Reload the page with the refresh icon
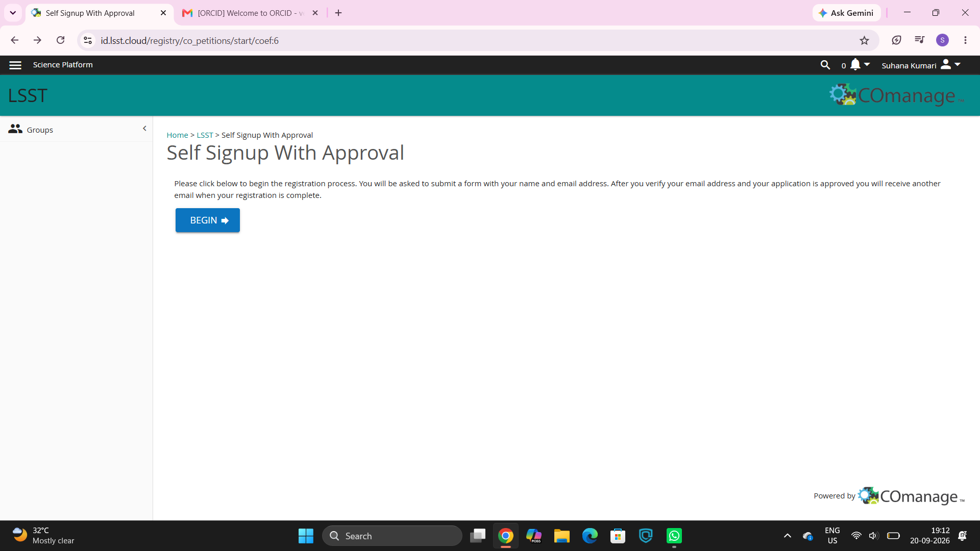Screen dimensions: 980x551 (x=61, y=40)
